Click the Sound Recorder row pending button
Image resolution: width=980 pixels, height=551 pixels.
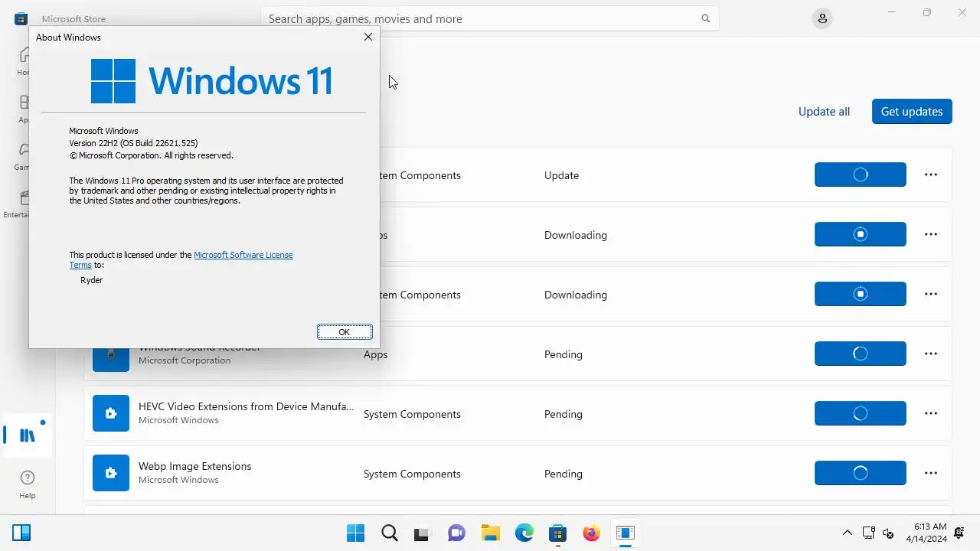(861, 354)
